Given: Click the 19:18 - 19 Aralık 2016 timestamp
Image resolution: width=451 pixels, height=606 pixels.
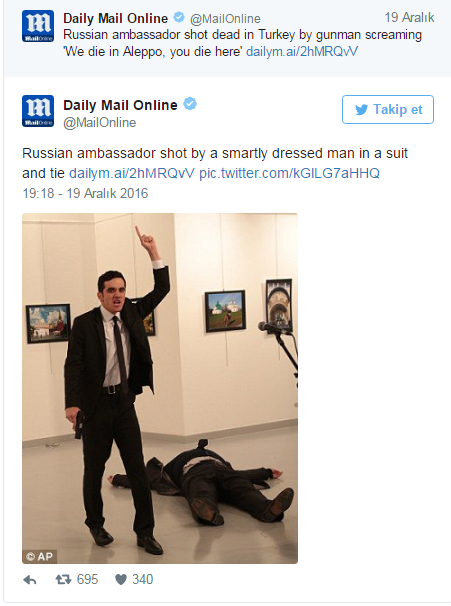Looking at the screenshot, I should pos(85,193).
